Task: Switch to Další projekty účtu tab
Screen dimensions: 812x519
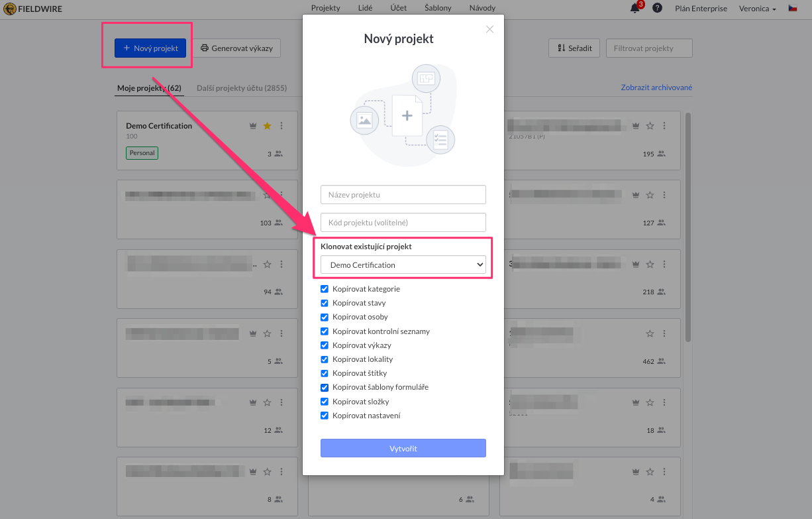Action: 242,88
